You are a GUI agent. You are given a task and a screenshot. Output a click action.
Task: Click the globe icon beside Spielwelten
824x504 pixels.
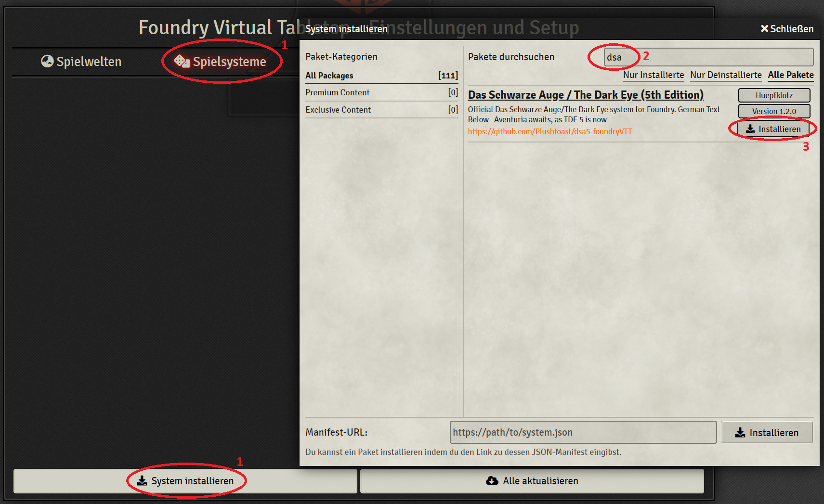[x=47, y=62]
